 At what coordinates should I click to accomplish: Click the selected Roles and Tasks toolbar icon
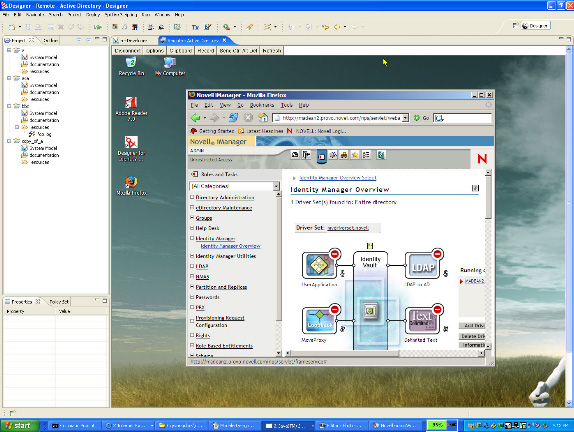click(321, 156)
